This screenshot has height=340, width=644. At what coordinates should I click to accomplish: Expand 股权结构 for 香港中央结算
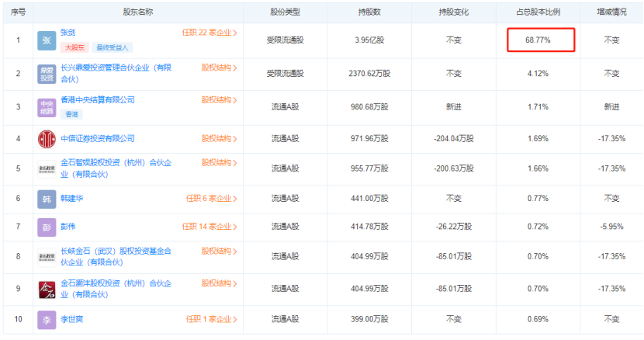coord(219,100)
